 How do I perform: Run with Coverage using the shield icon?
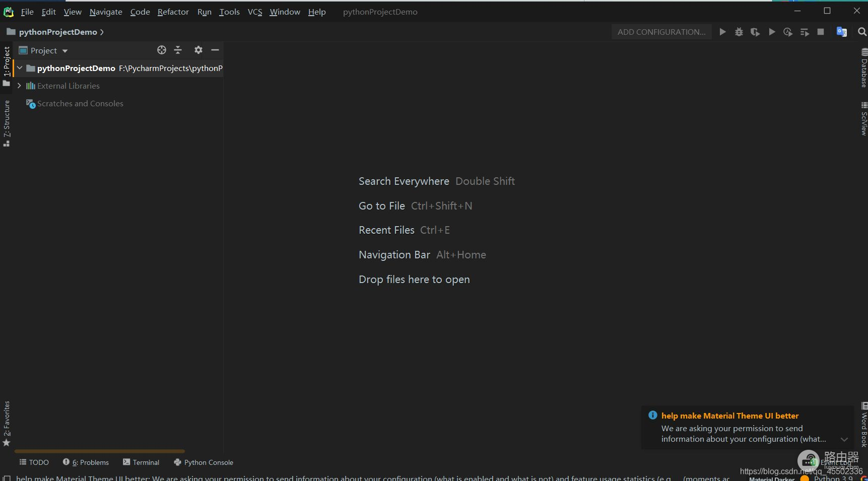[x=755, y=32]
